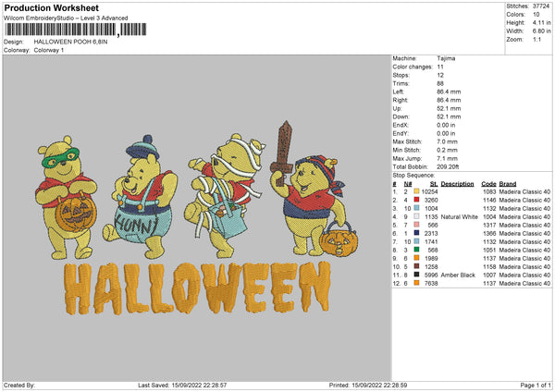Click the HALLOWEEN POOH 6,8IN design name
This screenshot has height=392, width=555.
click(x=70, y=43)
